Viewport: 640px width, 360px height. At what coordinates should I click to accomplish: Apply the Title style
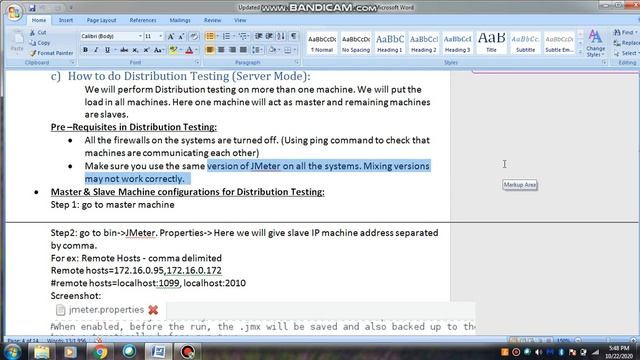(x=491, y=43)
